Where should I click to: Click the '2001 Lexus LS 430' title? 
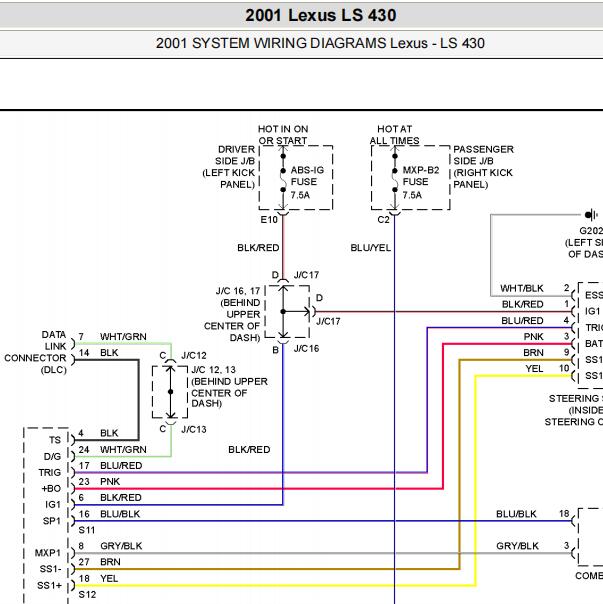click(321, 15)
